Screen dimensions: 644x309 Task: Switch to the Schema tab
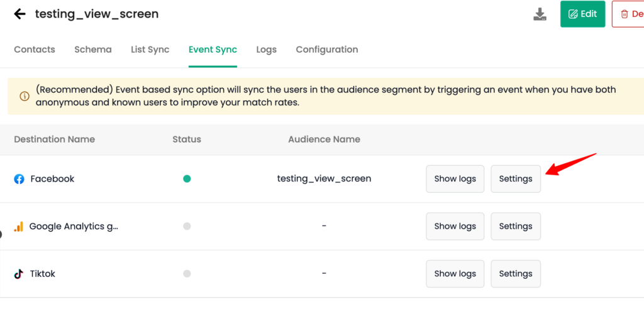point(93,50)
